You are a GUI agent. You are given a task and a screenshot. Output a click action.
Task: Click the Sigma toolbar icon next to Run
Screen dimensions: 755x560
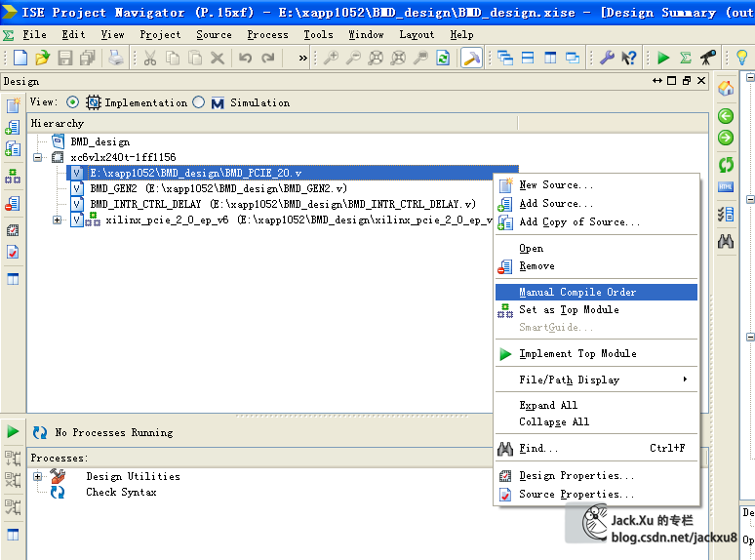click(686, 58)
